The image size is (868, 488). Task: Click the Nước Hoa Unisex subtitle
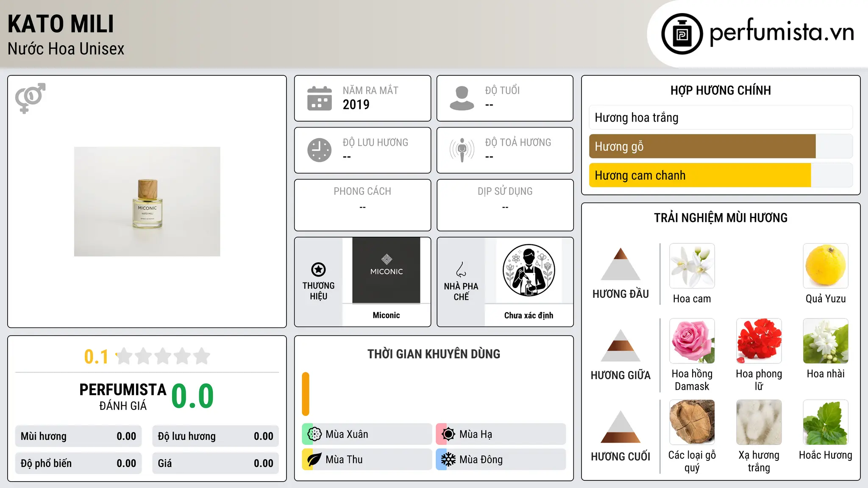(x=66, y=49)
